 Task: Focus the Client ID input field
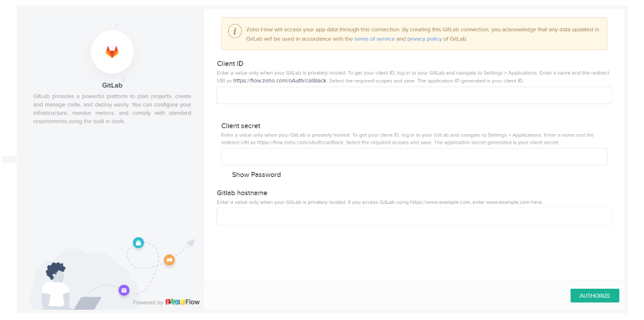point(414,95)
